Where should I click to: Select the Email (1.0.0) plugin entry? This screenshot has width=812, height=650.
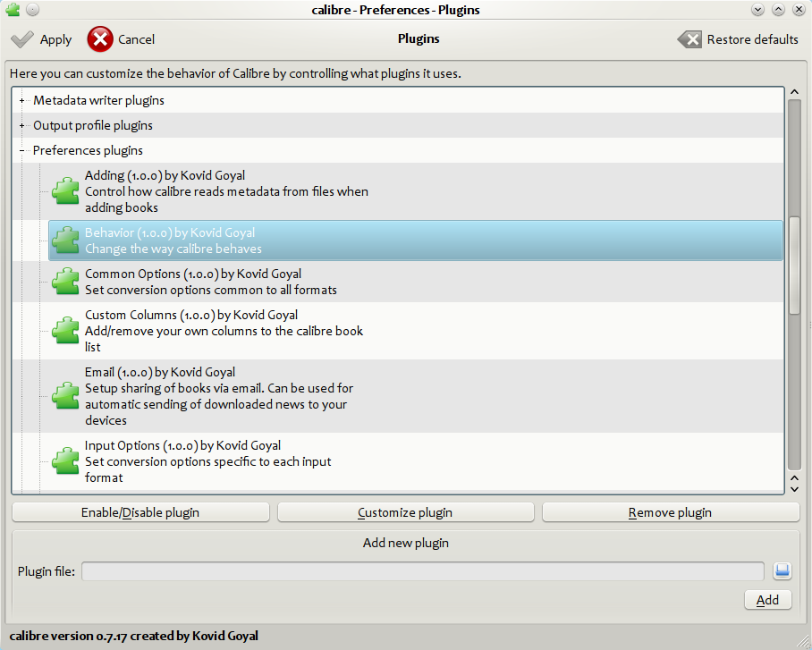416,396
